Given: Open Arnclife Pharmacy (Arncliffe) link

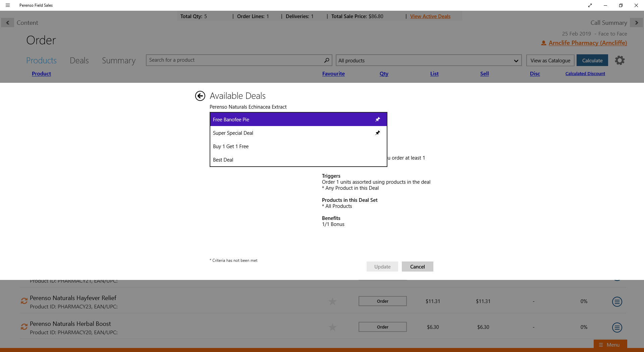Looking at the screenshot, I should pos(588,43).
